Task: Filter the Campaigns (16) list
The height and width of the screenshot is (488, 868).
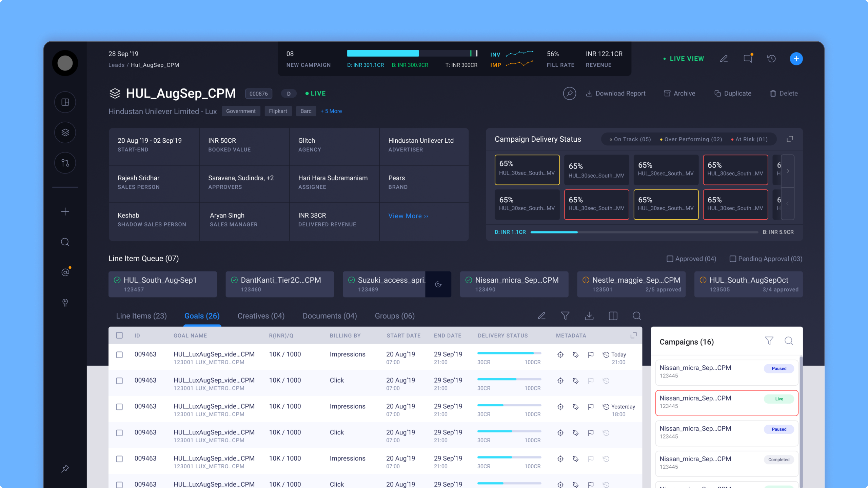Action: pos(769,341)
